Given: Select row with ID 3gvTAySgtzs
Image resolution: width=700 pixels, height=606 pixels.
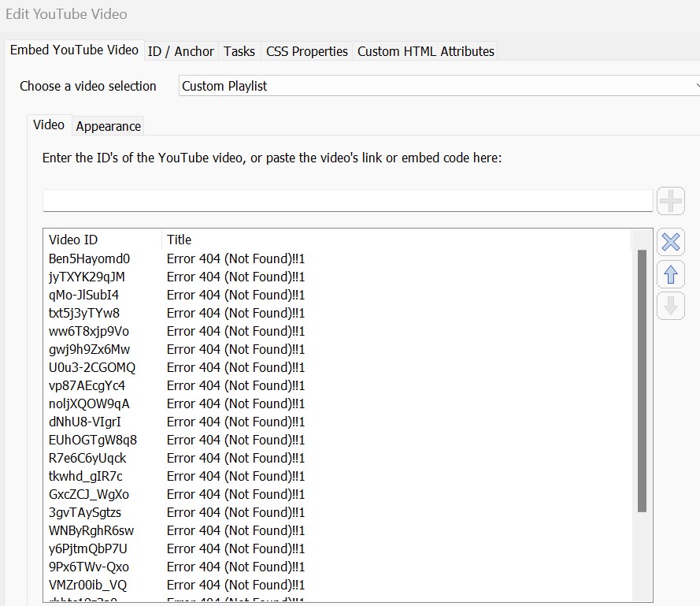Looking at the screenshot, I should pyautogui.click(x=338, y=512).
